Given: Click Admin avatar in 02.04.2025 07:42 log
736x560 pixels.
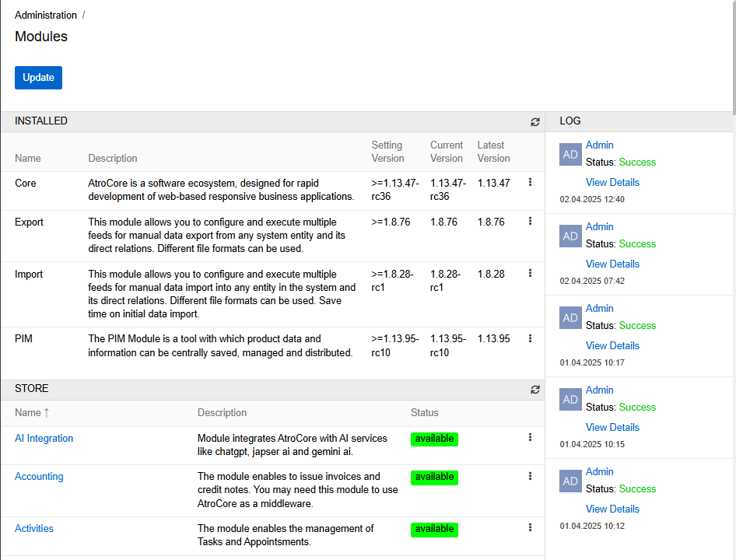Looking at the screenshot, I should click(570, 236).
